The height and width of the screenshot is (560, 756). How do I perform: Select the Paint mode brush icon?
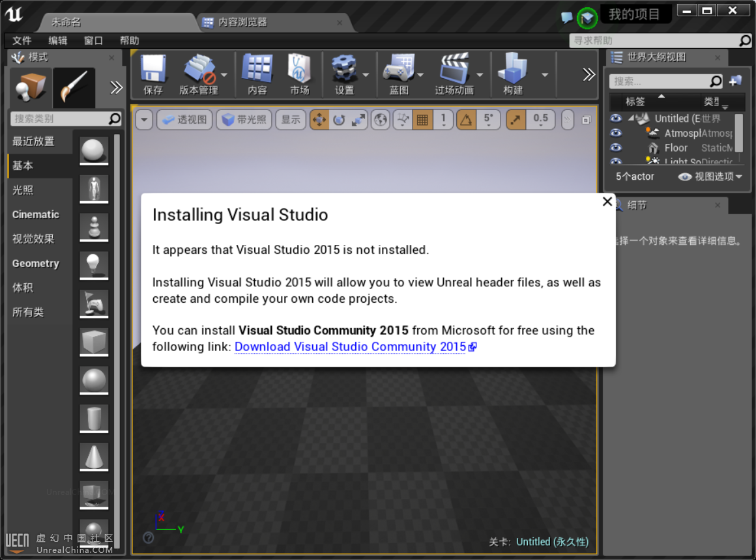[74, 87]
